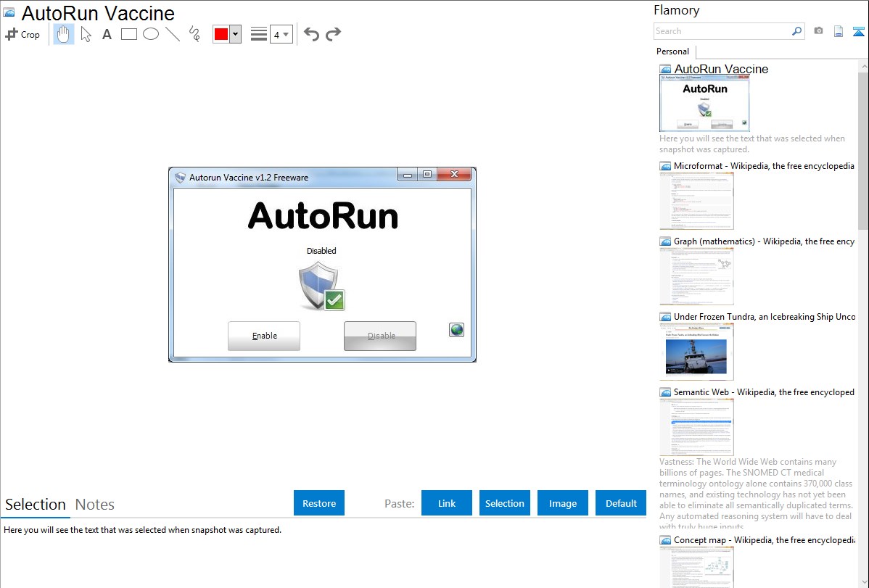Click Disable in the Autorun Vaccine window

point(380,336)
